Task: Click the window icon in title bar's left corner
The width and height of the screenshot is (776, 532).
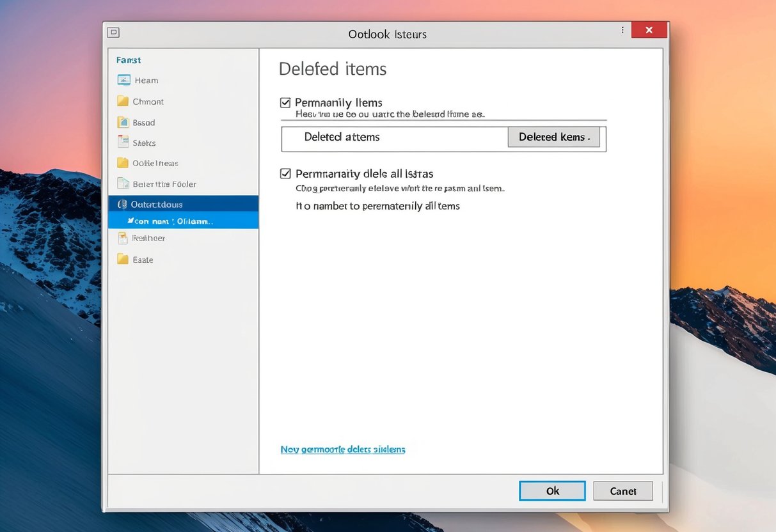Action: [x=113, y=32]
